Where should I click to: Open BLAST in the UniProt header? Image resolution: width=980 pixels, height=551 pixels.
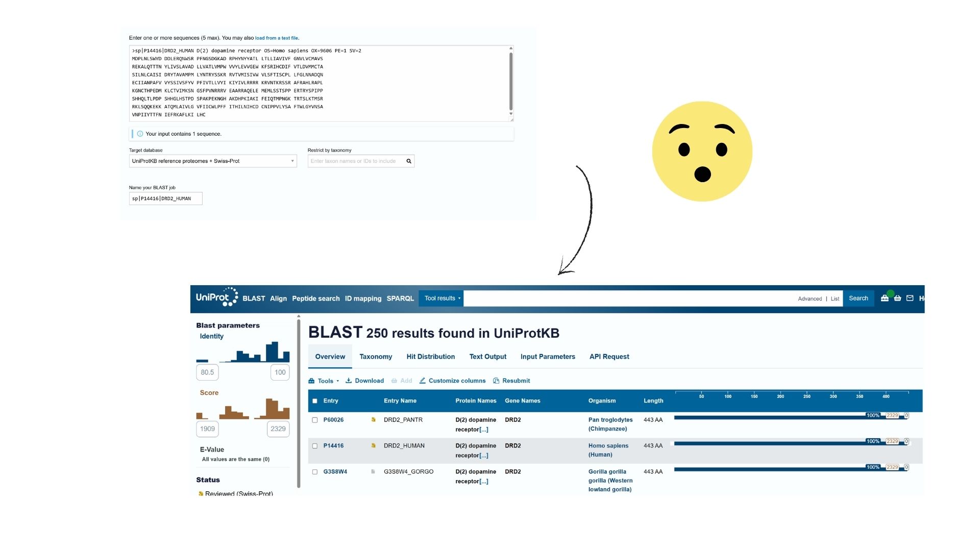click(x=254, y=298)
